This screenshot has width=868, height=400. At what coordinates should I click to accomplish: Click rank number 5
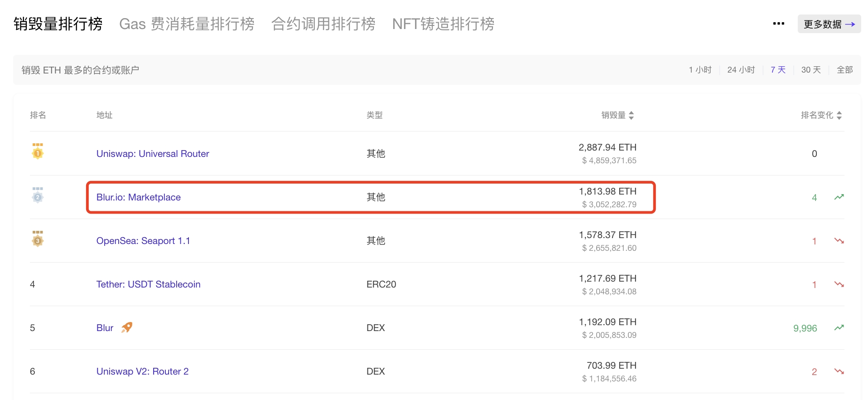33,328
